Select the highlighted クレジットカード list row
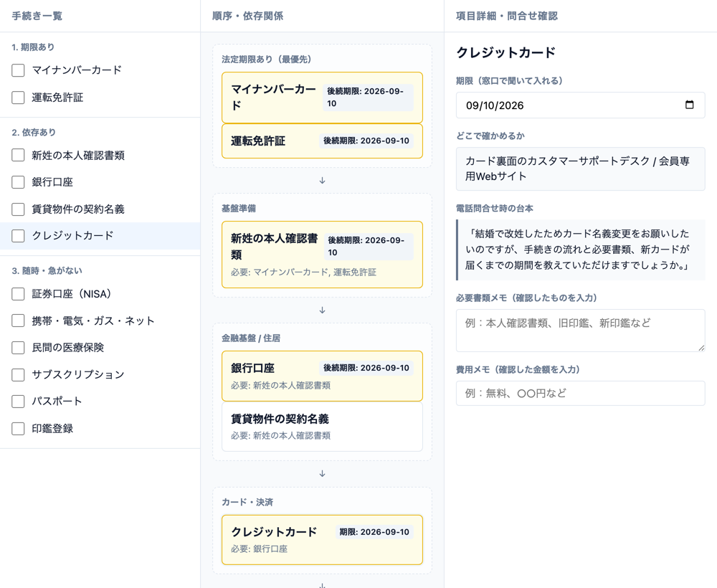The image size is (717, 588). point(100,236)
